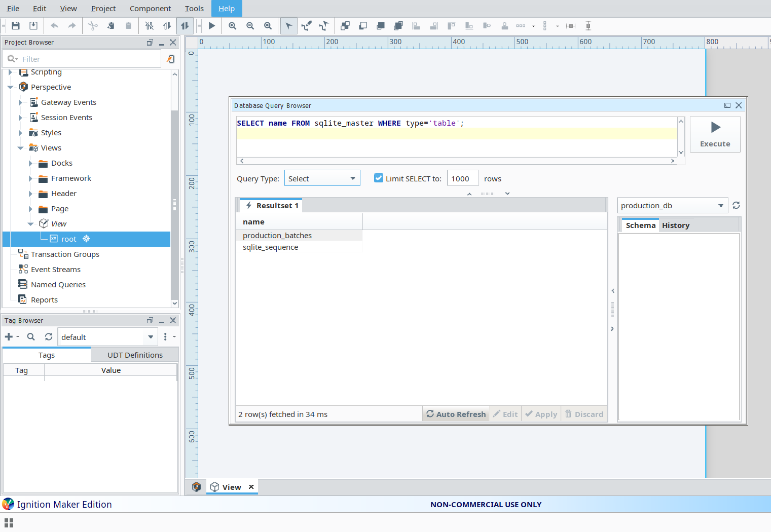
Task: Open the Tag Browser three-dot menu
Action: click(165, 337)
